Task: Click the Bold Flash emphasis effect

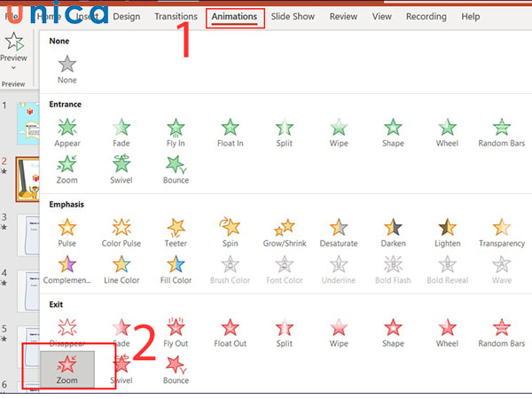Action: click(393, 270)
